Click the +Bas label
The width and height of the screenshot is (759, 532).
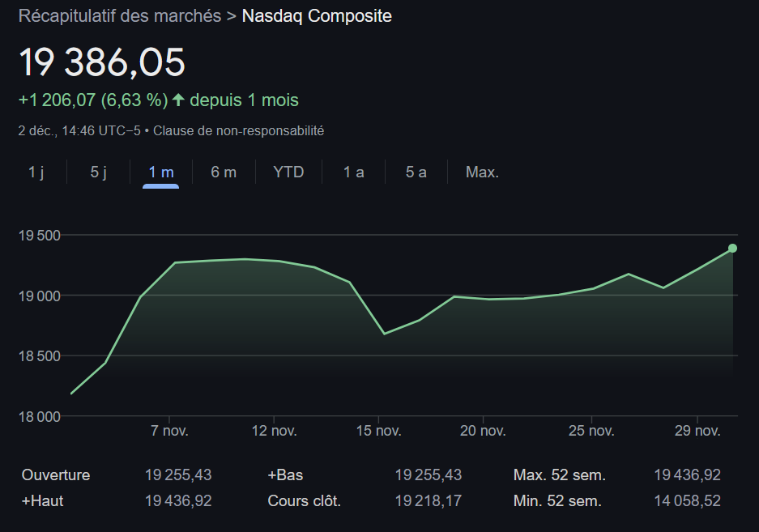point(285,475)
